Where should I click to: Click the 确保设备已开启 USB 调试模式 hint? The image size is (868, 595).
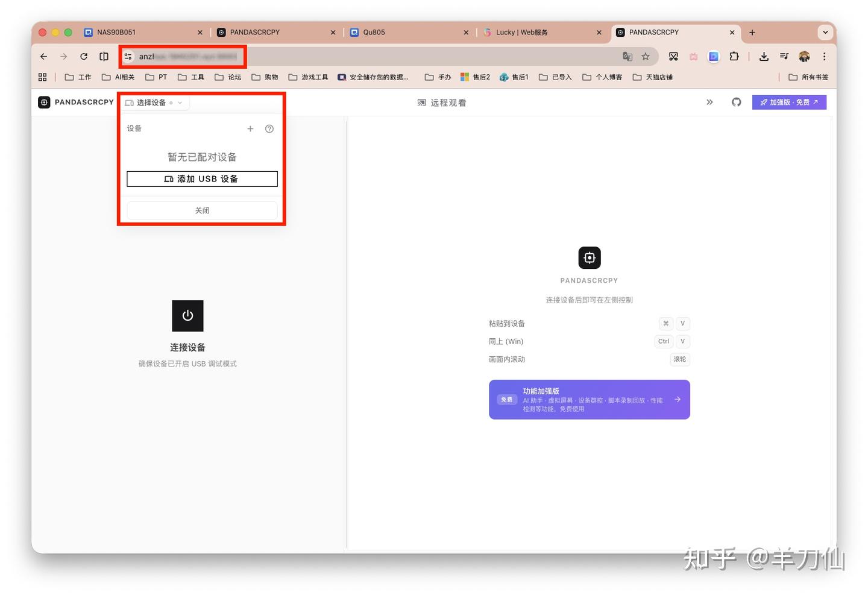pyautogui.click(x=187, y=364)
